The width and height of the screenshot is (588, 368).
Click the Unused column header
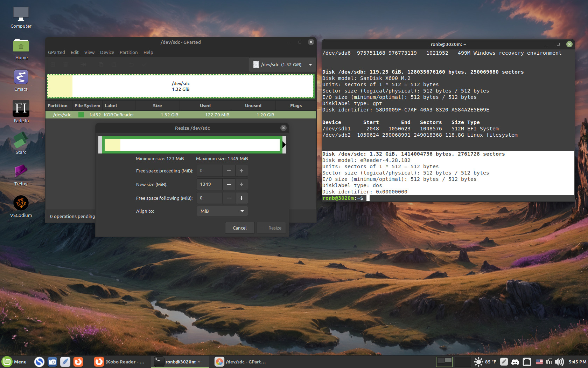[253, 105]
